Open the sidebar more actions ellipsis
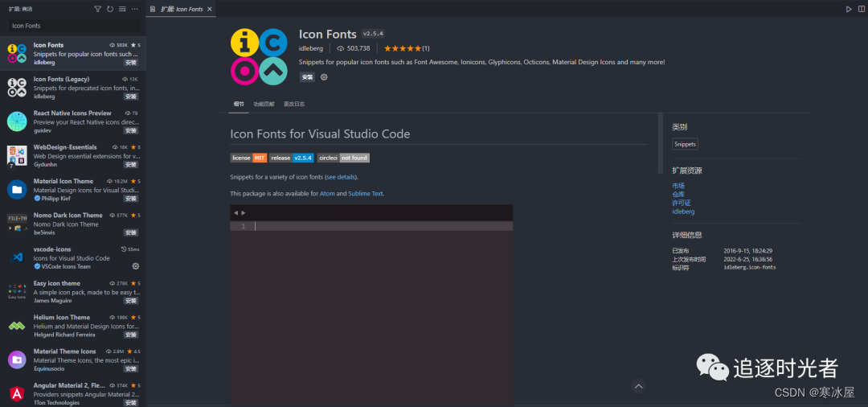This screenshot has height=407, width=868. click(x=134, y=9)
